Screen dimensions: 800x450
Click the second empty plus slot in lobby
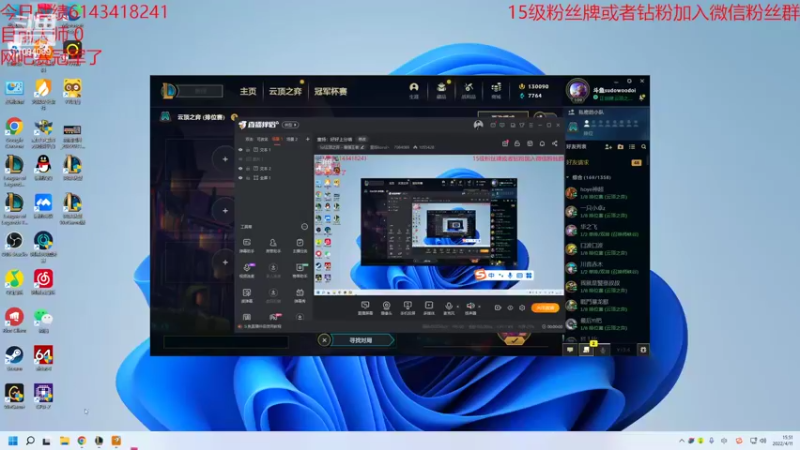click(225, 210)
